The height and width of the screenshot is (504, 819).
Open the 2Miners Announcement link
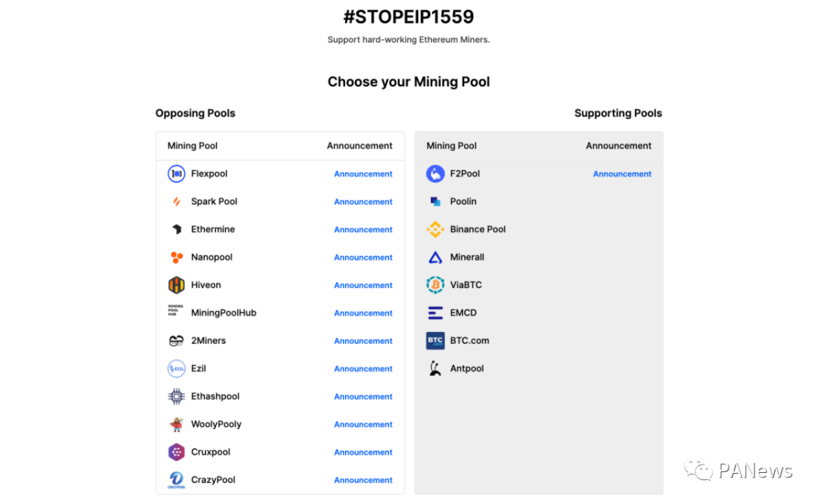tap(363, 341)
